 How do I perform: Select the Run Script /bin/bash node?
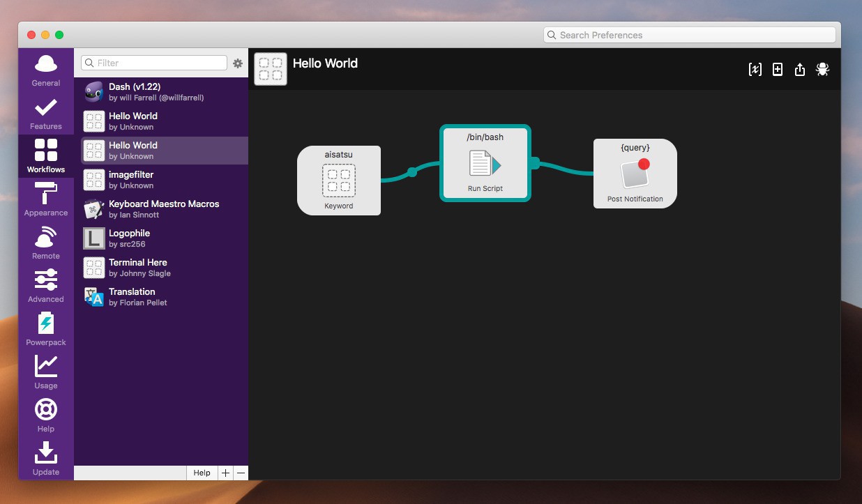coord(485,164)
